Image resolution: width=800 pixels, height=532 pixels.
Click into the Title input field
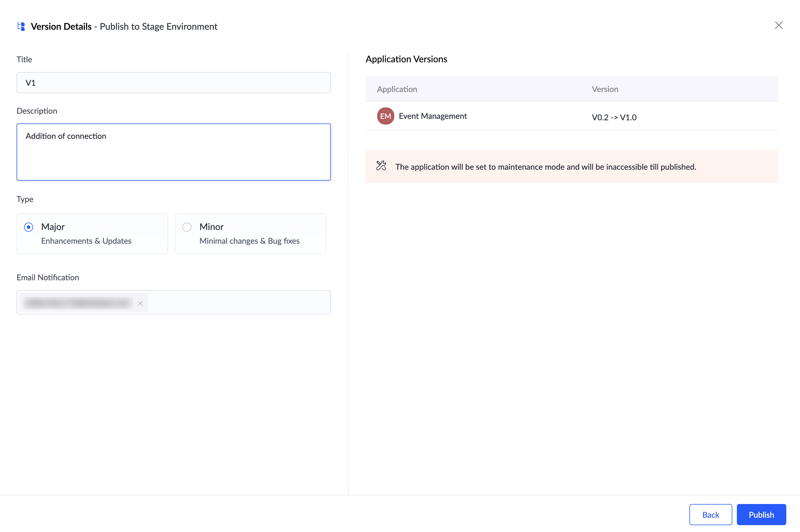click(173, 83)
